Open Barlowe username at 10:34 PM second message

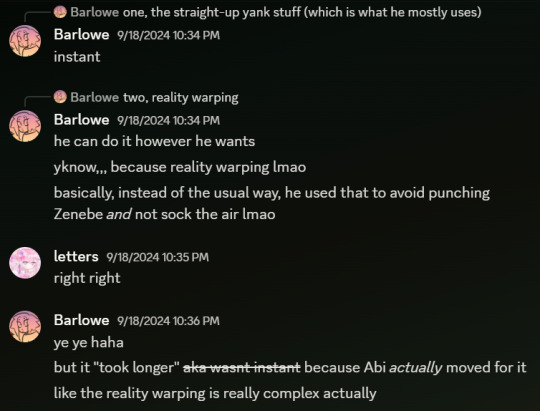[81, 120]
